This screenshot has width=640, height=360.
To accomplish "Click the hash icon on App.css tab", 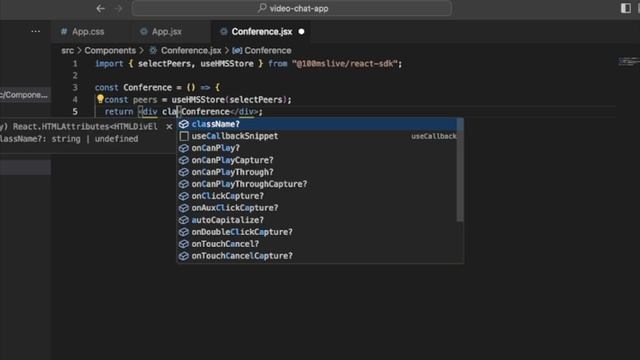I will click(64, 31).
